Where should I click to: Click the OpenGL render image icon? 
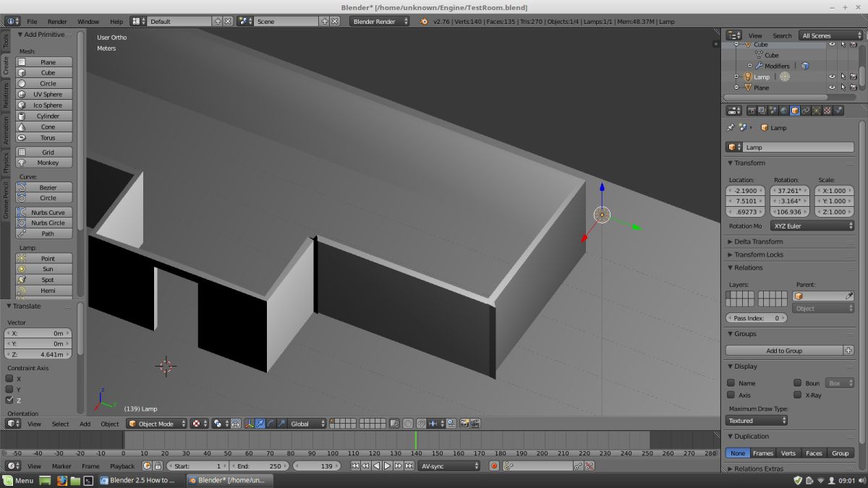(x=464, y=424)
